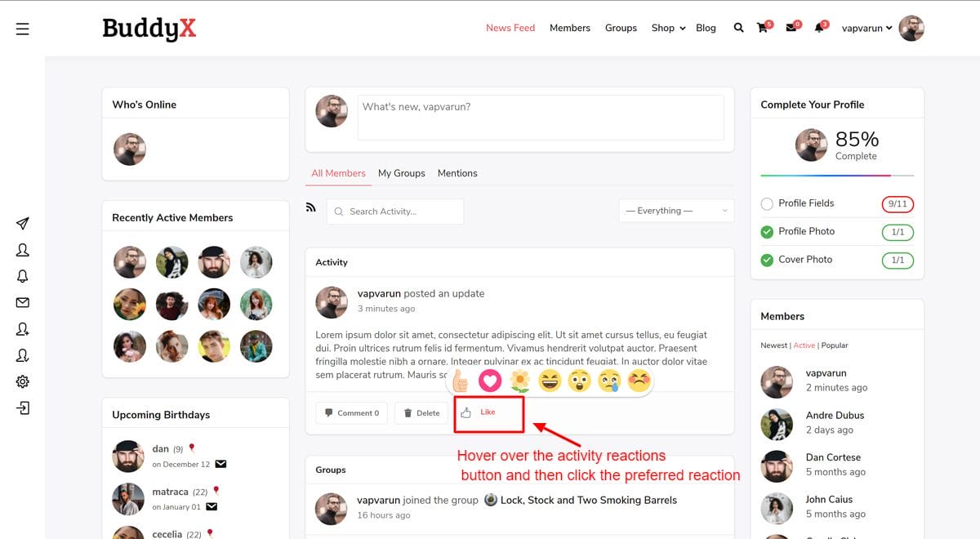Open the vapvarun user account dropdown
This screenshot has height=539, width=980.
[x=866, y=28]
